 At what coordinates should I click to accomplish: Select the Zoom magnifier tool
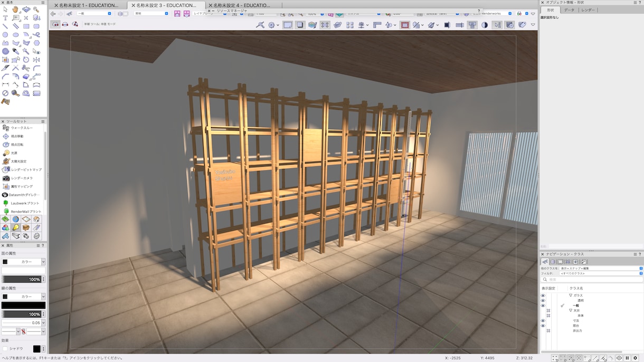(x=36, y=9)
